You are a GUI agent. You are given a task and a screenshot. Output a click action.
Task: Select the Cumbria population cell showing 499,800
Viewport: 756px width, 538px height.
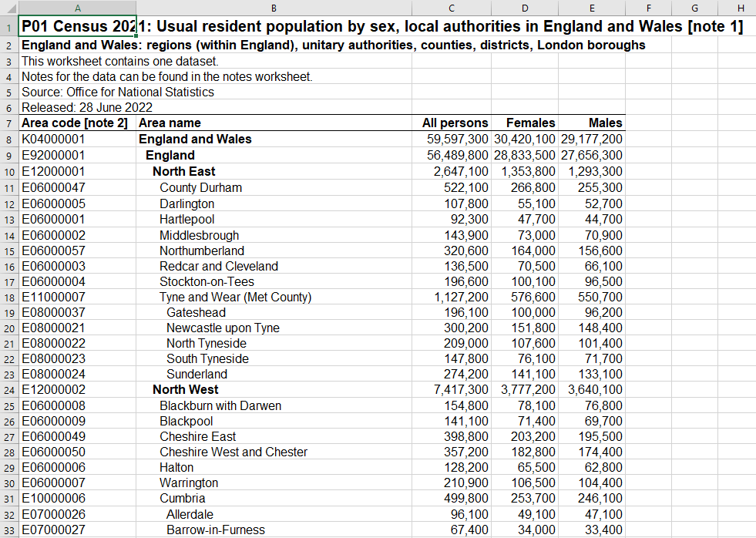[x=452, y=498]
